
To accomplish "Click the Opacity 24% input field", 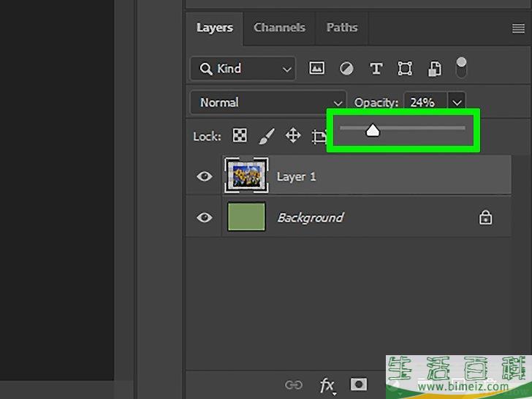I will 425,102.
